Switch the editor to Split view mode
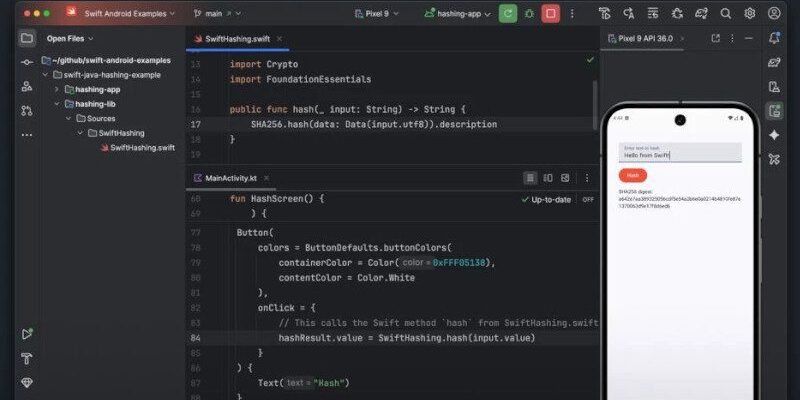Viewport: 800px width, 400px height. 548,178
